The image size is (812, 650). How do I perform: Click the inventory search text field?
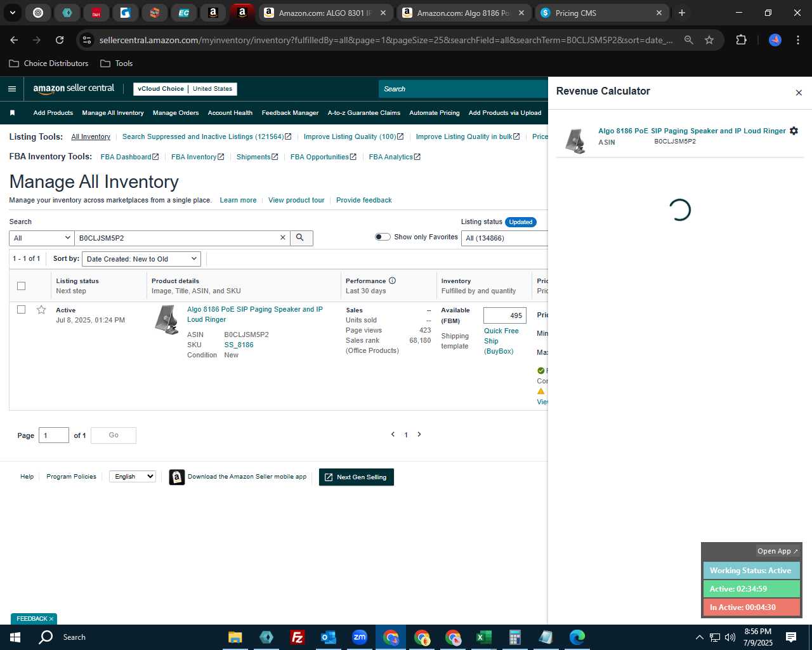click(176, 238)
